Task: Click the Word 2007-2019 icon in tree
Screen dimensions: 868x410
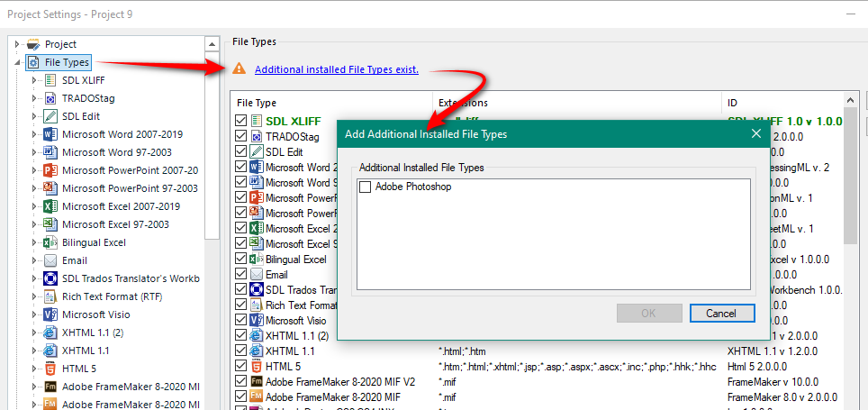Action: coord(50,134)
